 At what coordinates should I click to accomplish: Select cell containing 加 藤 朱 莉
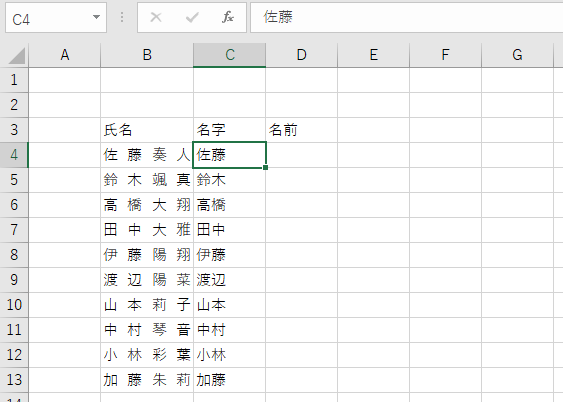pos(147,380)
